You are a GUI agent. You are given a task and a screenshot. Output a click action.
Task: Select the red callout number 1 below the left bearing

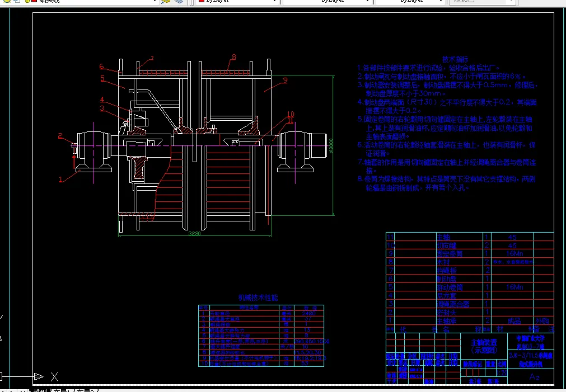pos(60,180)
